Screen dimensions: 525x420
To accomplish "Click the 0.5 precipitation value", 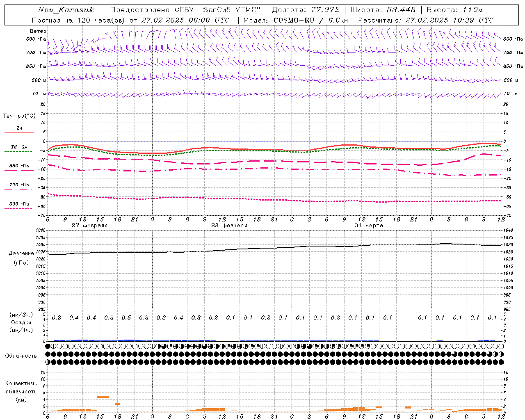I will tap(126, 317).
